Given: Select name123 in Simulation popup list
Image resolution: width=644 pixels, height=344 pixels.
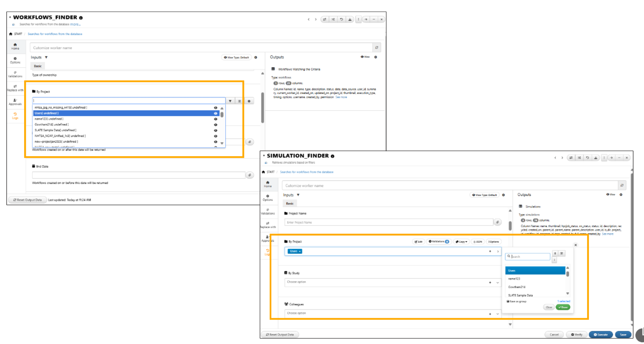Looking at the screenshot, I should tap(535, 279).
